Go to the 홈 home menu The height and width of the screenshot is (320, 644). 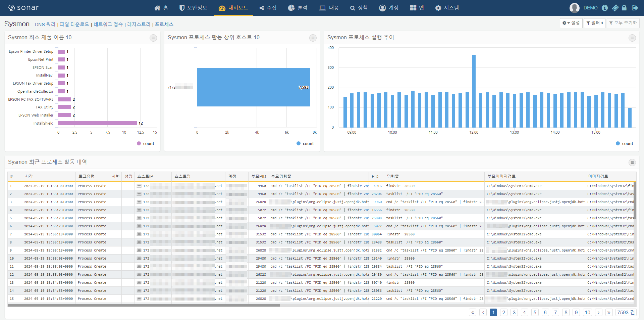[161, 8]
